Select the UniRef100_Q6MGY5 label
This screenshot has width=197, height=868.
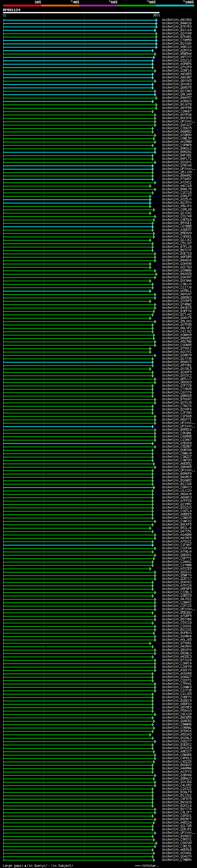[x=177, y=88]
